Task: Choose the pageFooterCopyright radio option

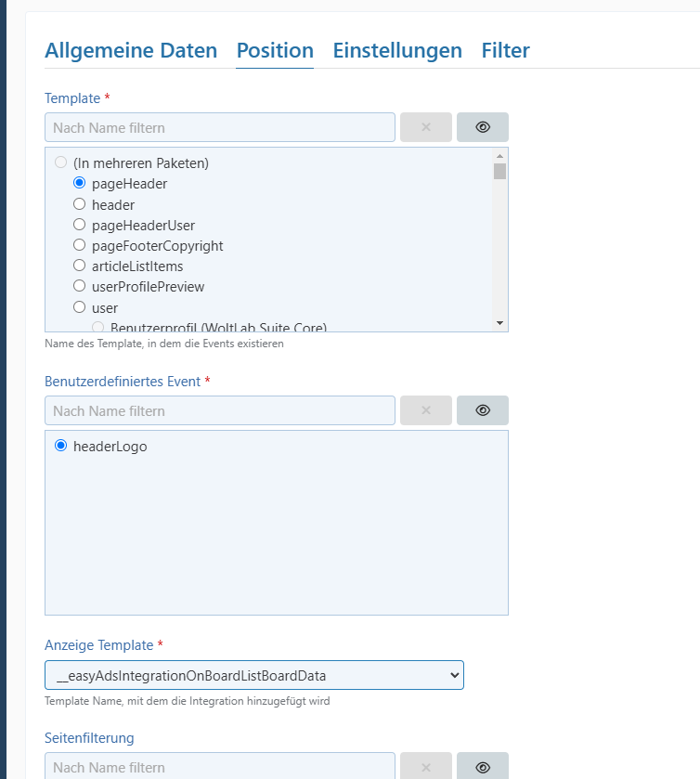Action: coord(80,246)
